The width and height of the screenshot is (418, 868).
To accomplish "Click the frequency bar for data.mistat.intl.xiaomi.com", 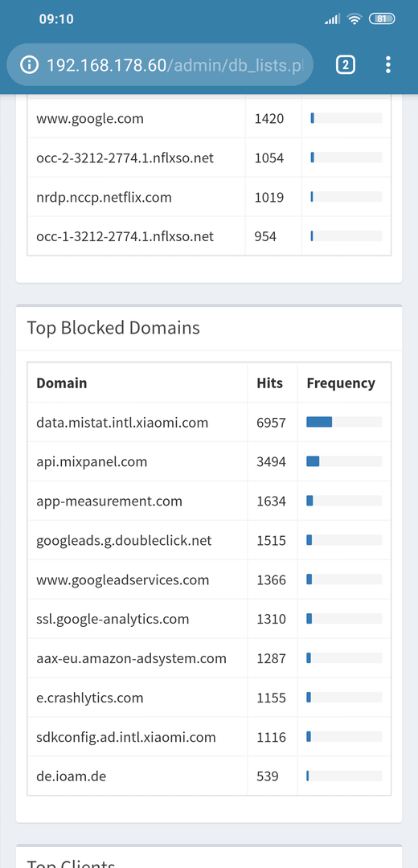I will click(x=344, y=423).
